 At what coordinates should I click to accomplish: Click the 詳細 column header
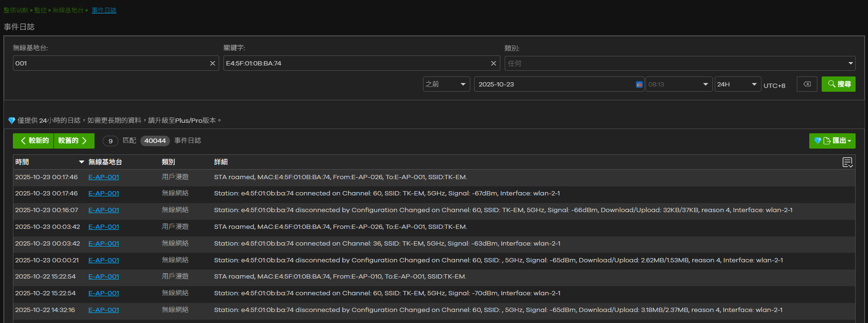click(221, 162)
